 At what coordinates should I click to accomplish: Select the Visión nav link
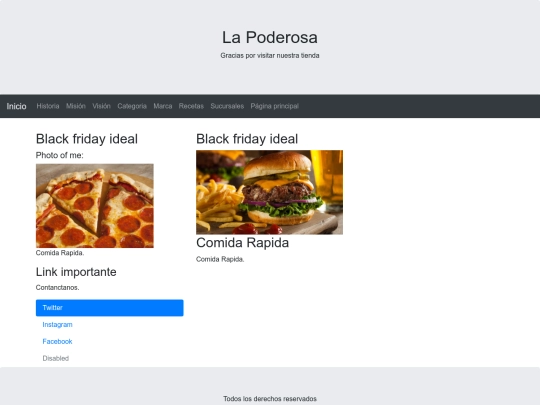pyautogui.click(x=101, y=106)
